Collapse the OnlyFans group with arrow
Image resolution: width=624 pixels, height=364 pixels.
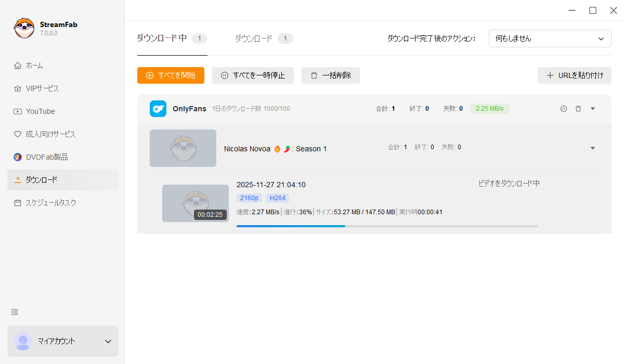(593, 109)
